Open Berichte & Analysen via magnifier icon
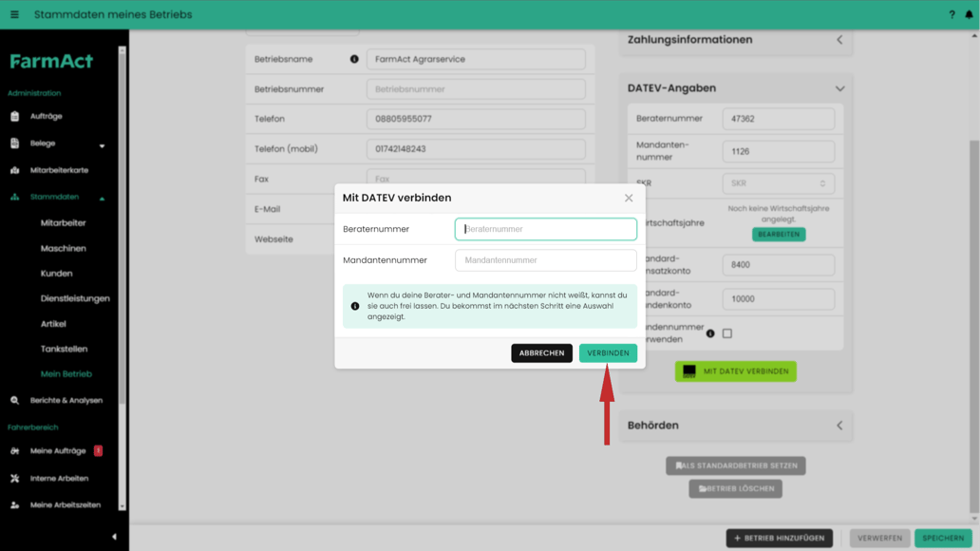Image resolution: width=980 pixels, height=551 pixels. point(15,401)
